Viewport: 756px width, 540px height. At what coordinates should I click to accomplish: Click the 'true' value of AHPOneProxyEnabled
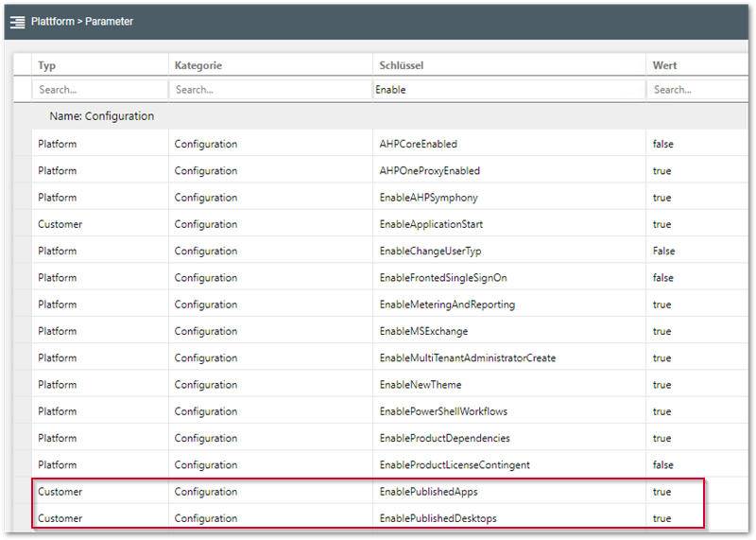[661, 171]
